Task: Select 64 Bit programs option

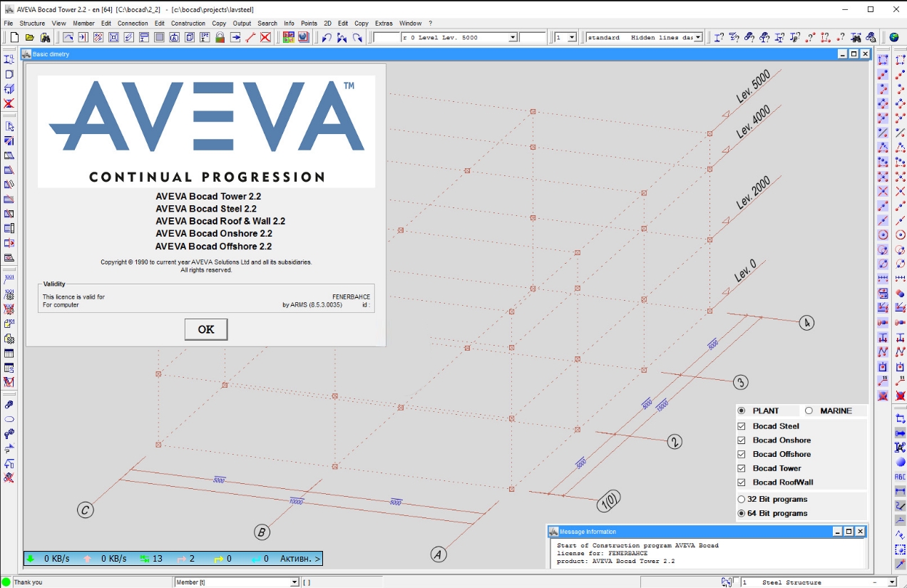Action: click(x=742, y=513)
